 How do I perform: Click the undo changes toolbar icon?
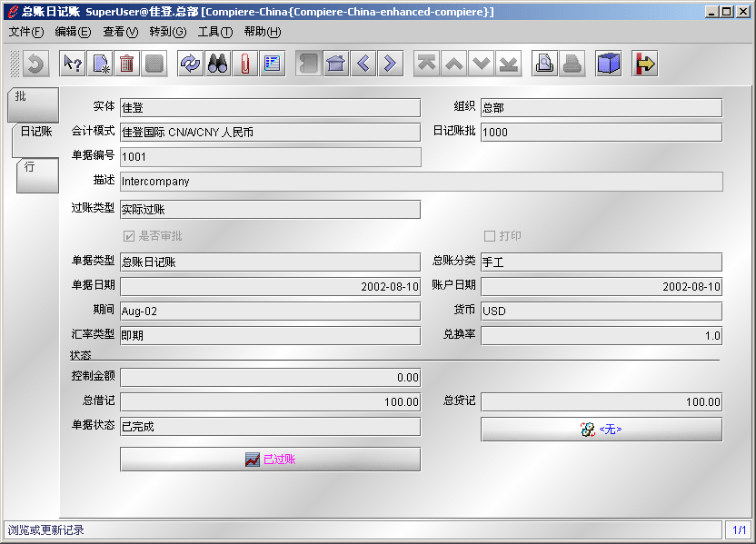tap(35, 64)
